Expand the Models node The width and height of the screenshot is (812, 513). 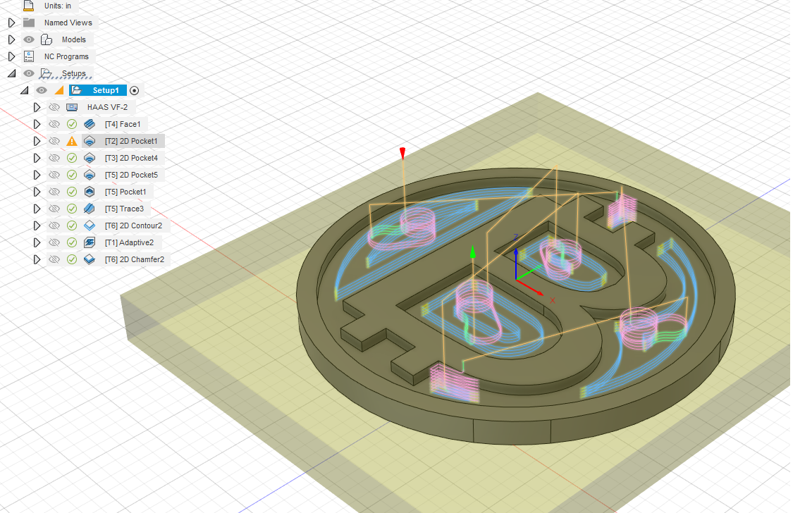11,39
